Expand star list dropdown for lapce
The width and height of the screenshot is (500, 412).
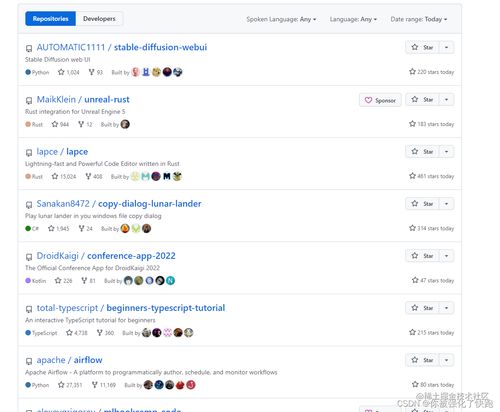(x=447, y=152)
